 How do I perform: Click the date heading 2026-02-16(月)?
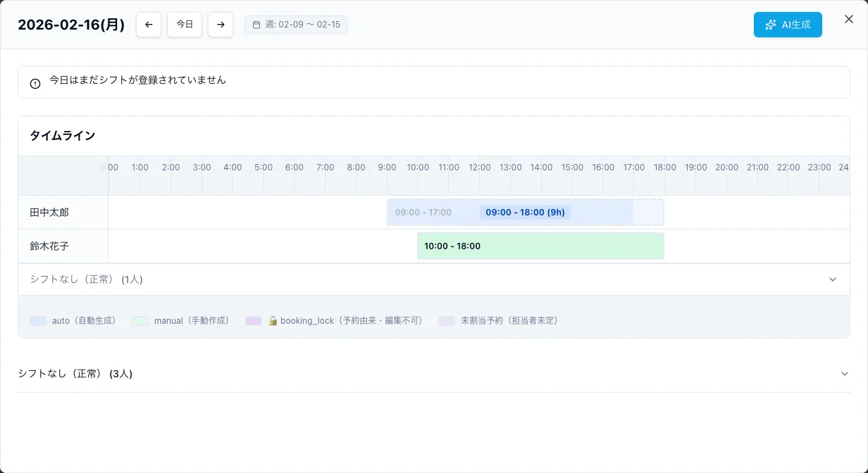click(70, 24)
